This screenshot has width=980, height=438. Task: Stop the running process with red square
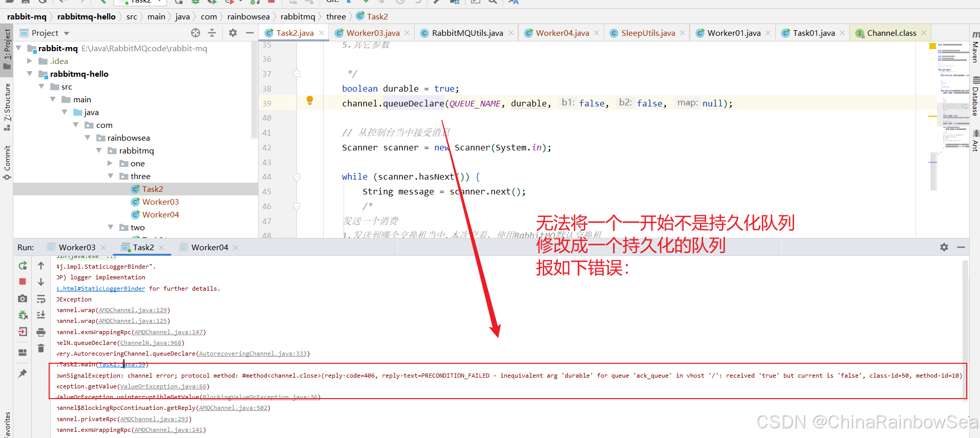click(x=23, y=281)
